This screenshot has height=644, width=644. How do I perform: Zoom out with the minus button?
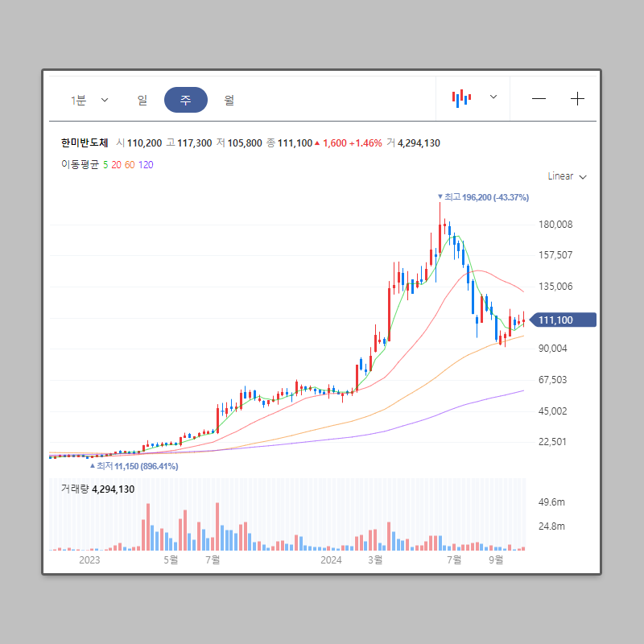tap(539, 98)
